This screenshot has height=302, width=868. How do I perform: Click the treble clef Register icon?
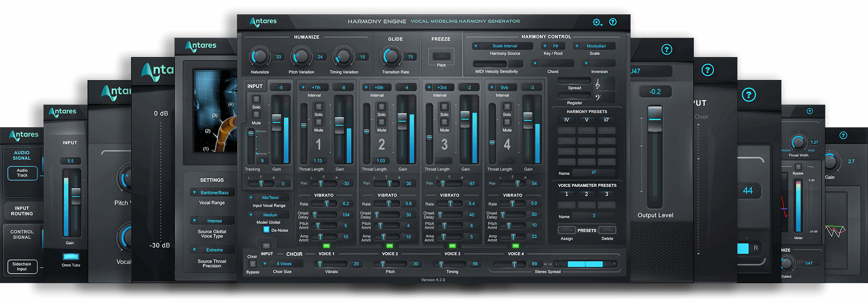pos(597,84)
